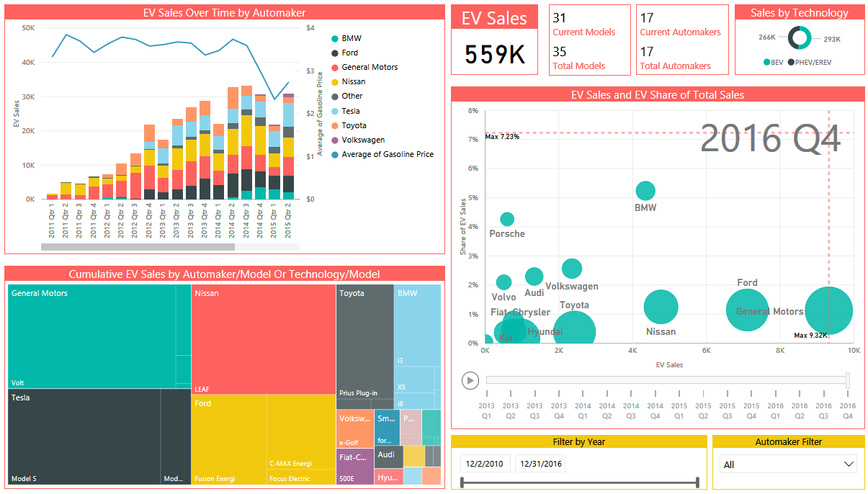This screenshot has width=868, height=494.
Task: Select General Motors legend entry
Action: click(x=364, y=67)
